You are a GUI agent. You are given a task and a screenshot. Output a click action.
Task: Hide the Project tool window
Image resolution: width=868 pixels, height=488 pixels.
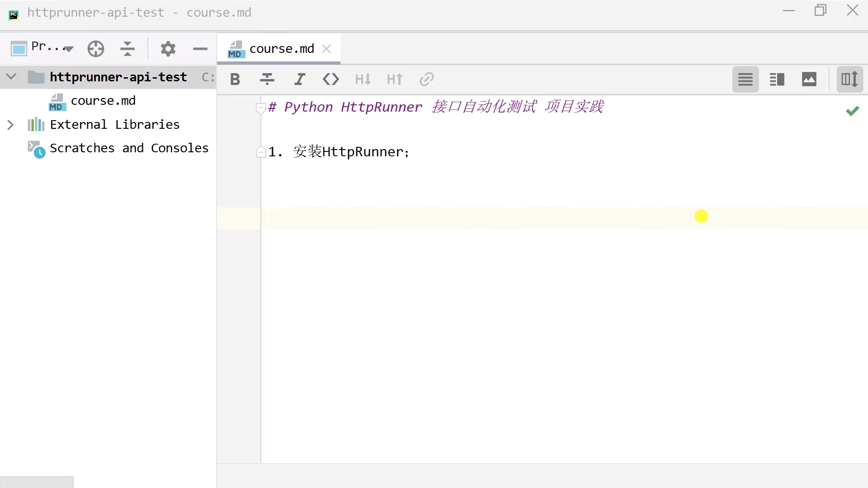coord(200,49)
